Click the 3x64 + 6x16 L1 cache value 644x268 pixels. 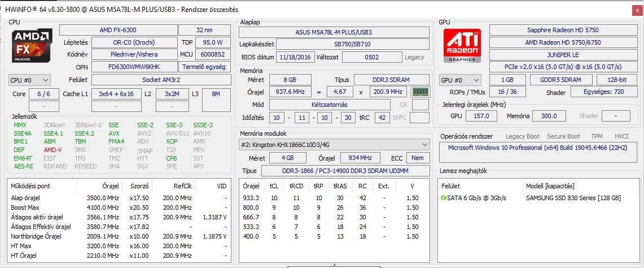coord(116,94)
